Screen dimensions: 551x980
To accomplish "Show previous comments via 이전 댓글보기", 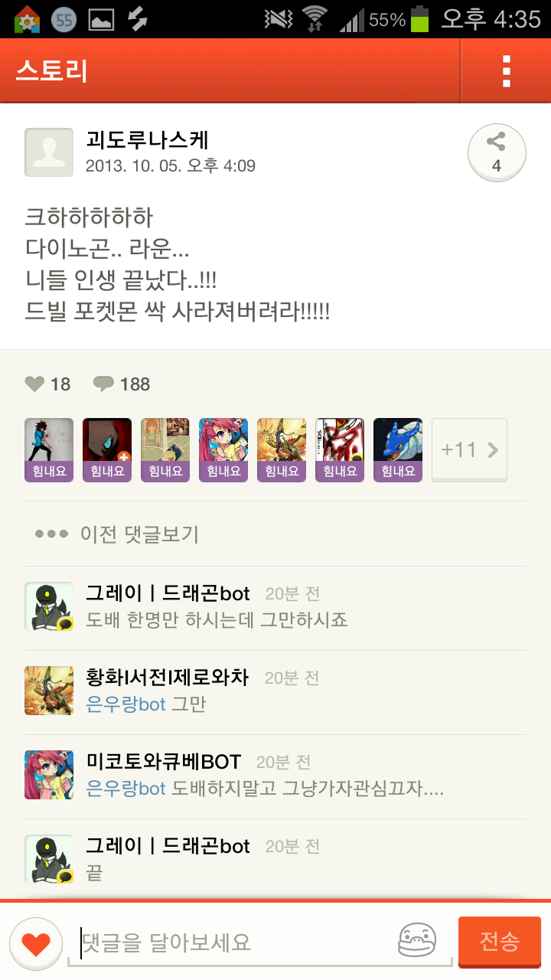I will coord(116,534).
